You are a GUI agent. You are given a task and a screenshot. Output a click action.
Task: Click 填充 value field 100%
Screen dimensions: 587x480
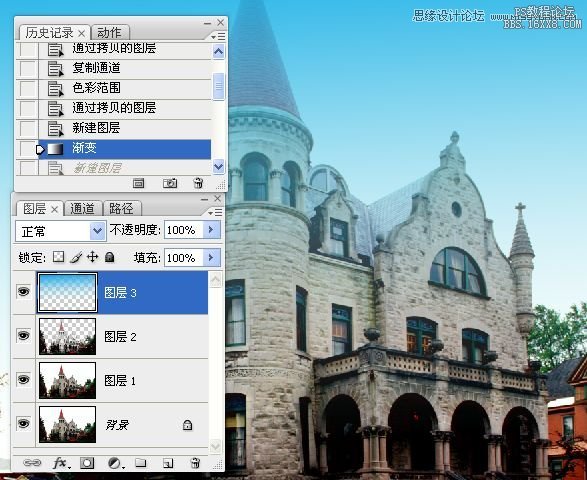click(x=183, y=258)
